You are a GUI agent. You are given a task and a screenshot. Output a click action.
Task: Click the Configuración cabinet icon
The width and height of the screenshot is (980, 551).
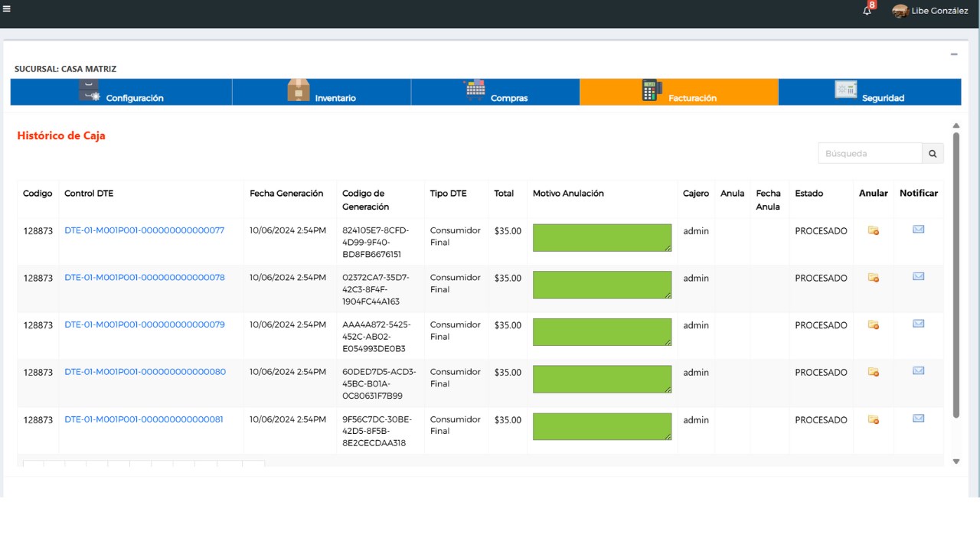point(89,90)
